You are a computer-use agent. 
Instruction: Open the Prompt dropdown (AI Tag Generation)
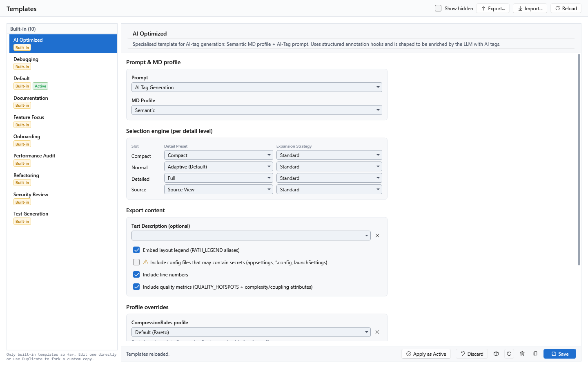(257, 87)
